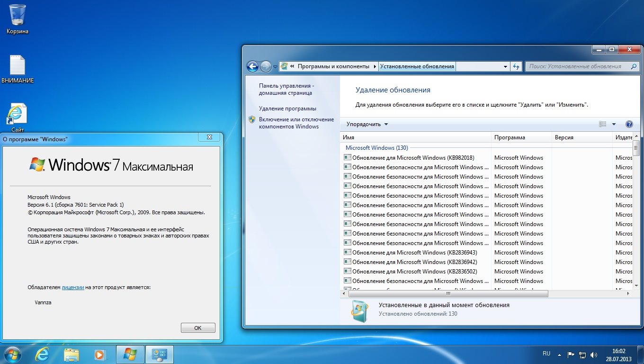Viewport: 644px width, 364px height.
Task: Click the search magnifier icon
Action: pos(634,67)
